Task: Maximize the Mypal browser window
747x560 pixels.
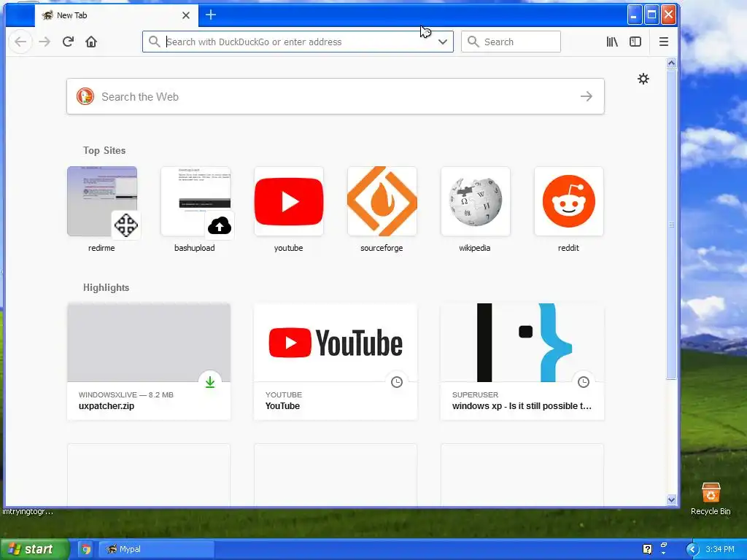Action: (651, 15)
